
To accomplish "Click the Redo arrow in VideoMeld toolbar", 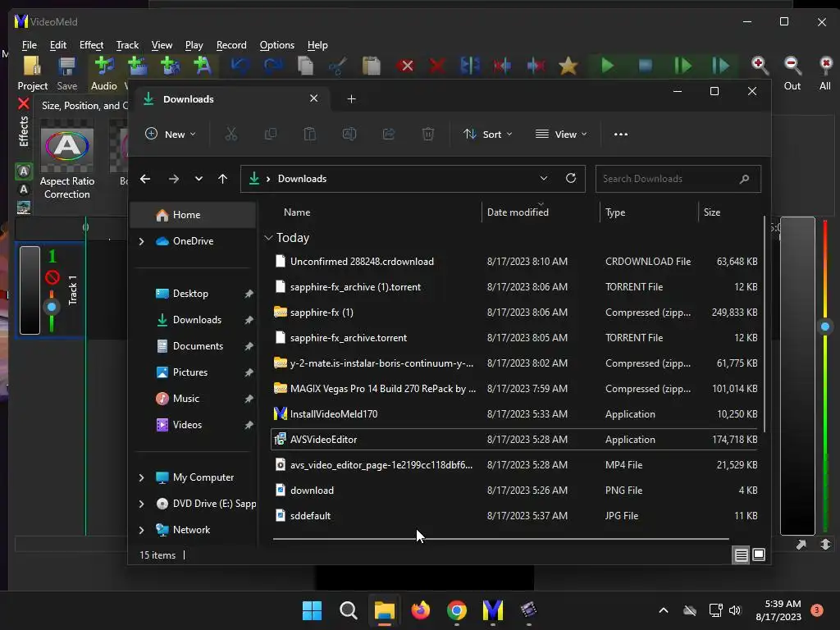I will [x=272, y=66].
